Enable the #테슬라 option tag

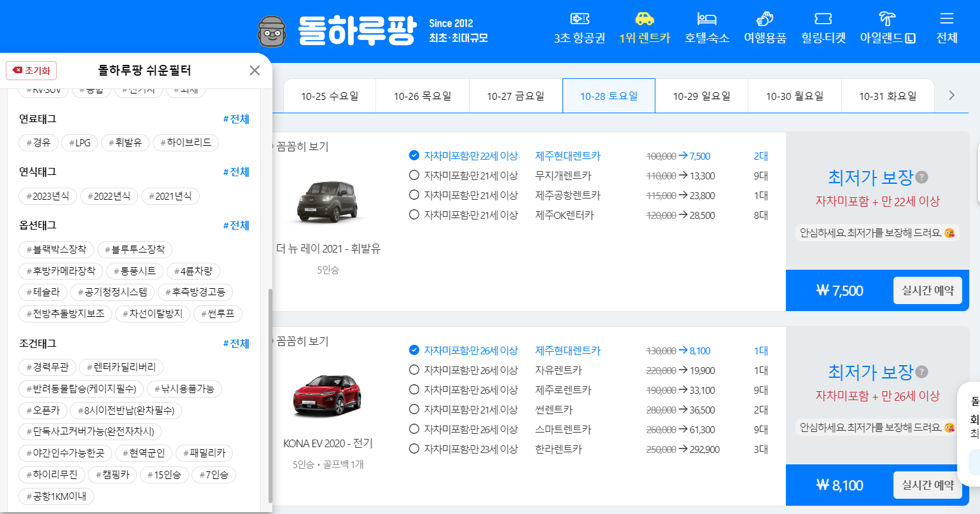(43, 292)
